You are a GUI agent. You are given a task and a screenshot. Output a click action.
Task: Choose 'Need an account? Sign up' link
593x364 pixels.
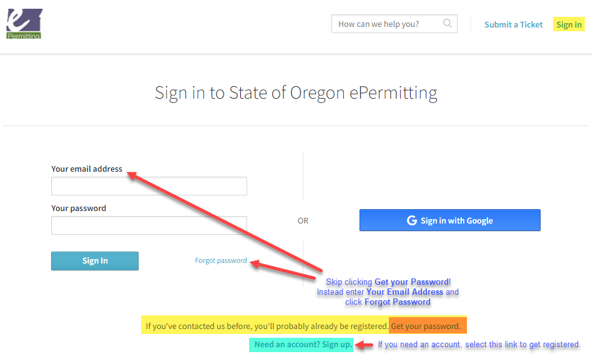[303, 345]
